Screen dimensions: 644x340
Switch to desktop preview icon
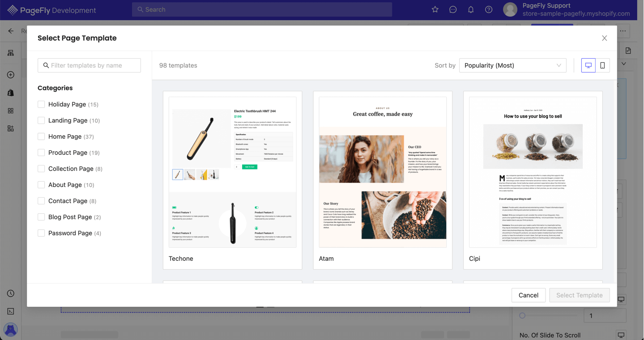tap(589, 65)
